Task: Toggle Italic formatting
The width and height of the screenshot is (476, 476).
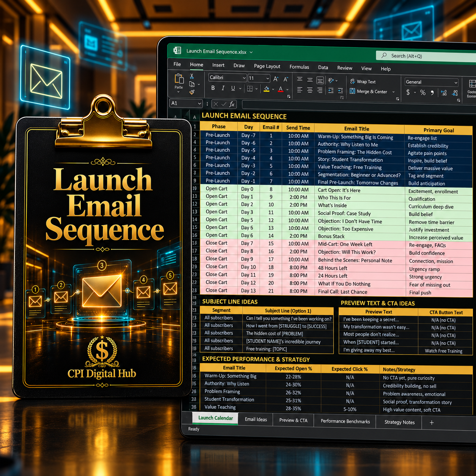Action: 223,88
